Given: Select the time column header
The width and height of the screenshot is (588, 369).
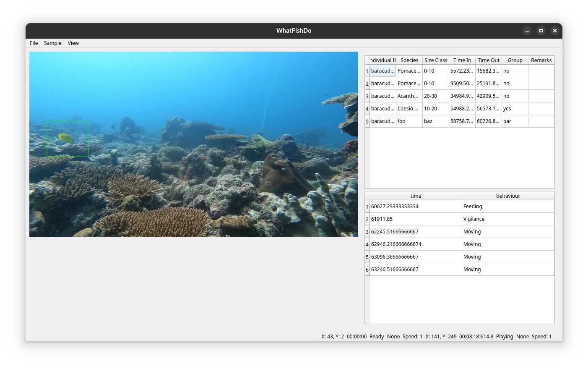Looking at the screenshot, I should (x=416, y=196).
